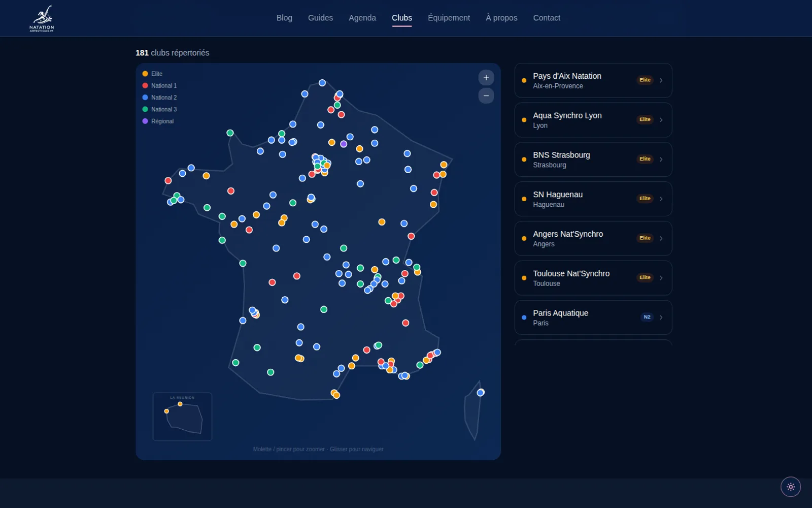This screenshot has height=508, width=812.
Task: Zoom out the map with minus button
Action: coord(486,96)
